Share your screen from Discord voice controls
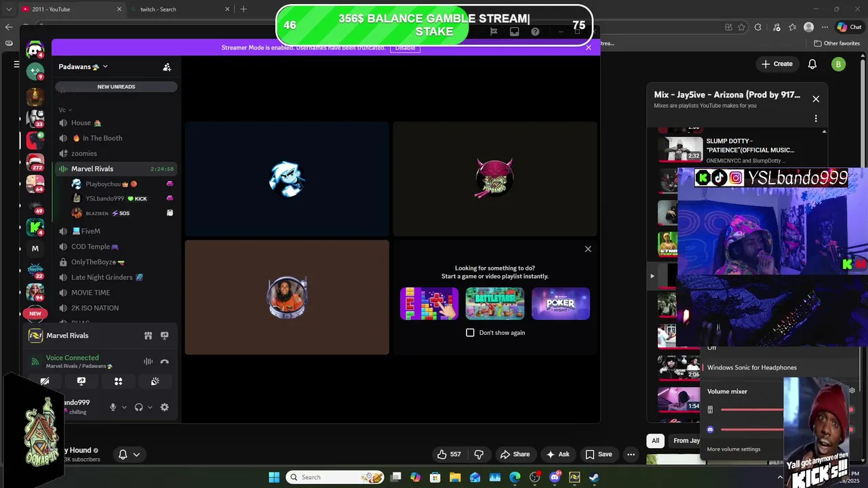Screen dimensions: 868x488 coord(81,382)
